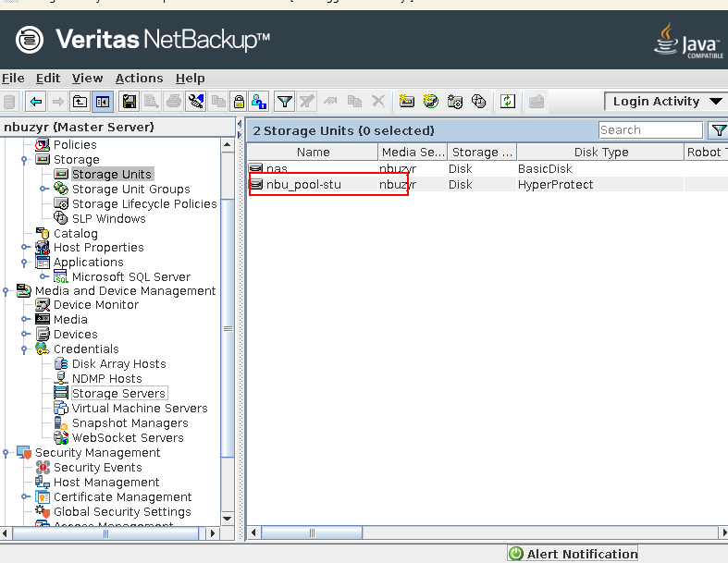
Task: Collapse the Security Management node
Action: 6,453
